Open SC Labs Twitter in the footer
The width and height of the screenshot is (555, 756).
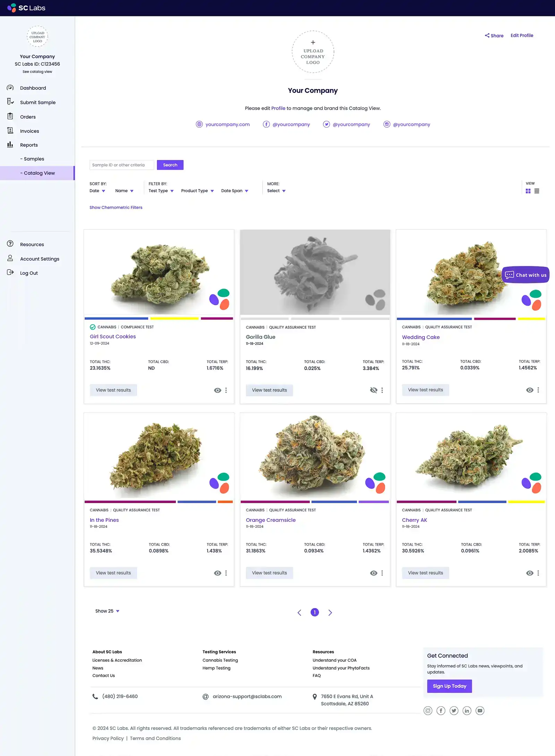click(454, 711)
